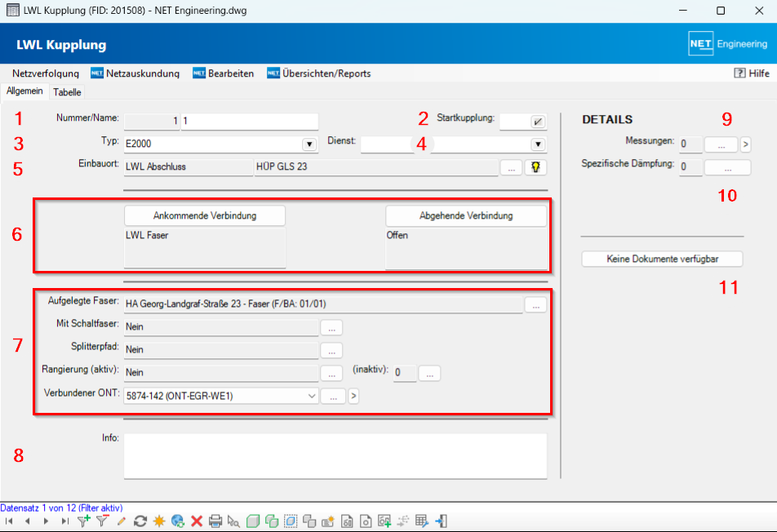Delete record with the red X icon
The image size is (777, 532).
[197, 521]
